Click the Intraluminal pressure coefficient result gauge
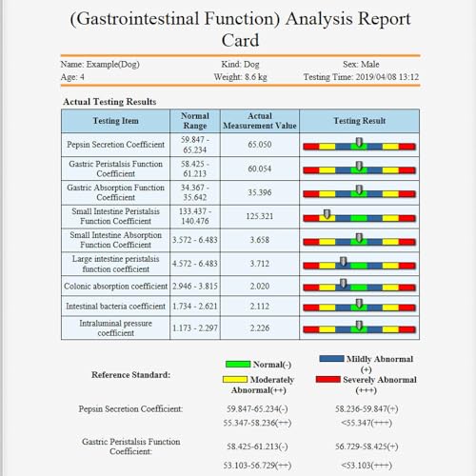 pyautogui.click(x=359, y=327)
